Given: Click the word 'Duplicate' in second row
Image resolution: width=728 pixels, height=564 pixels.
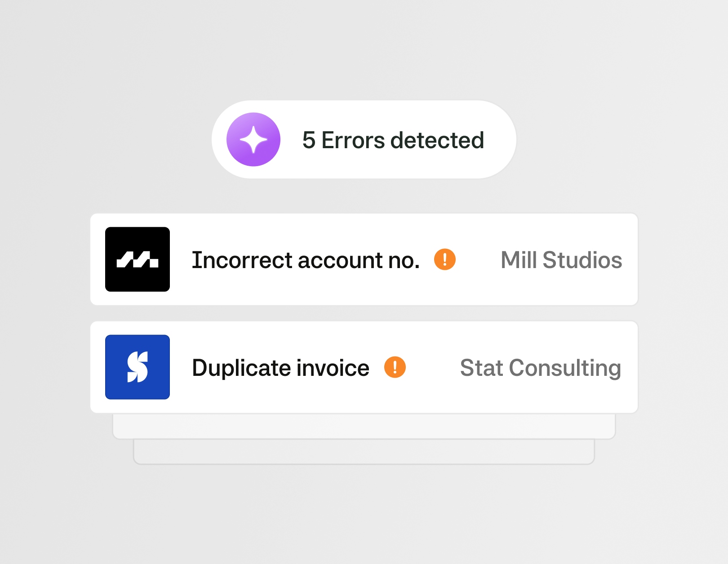Looking at the screenshot, I should (x=240, y=368).
